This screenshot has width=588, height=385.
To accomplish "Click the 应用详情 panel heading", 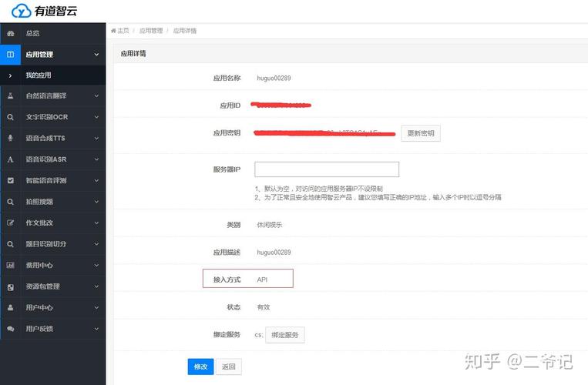I will tap(133, 54).
